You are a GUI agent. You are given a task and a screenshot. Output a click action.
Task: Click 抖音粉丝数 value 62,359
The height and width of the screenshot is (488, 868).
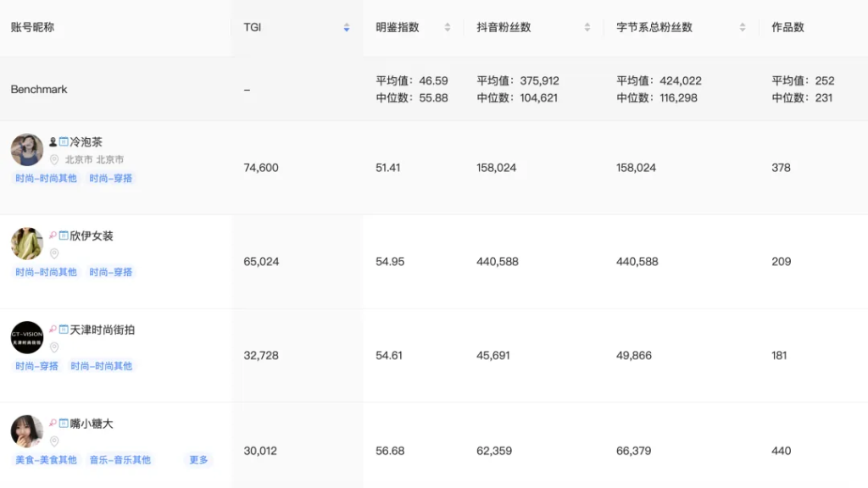[x=494, y=451]
